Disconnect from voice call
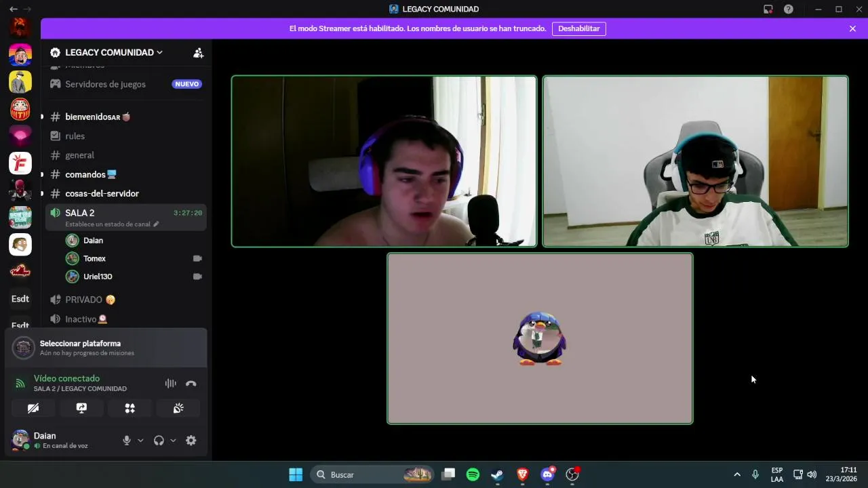This screenshot has height=488, width=868. point(191,384)
